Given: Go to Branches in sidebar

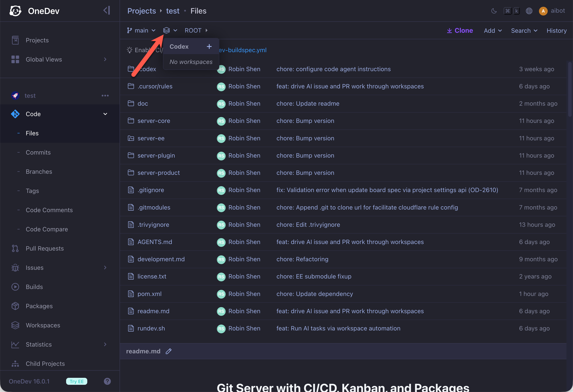Looking at the screenshot, I should point(39,172).
